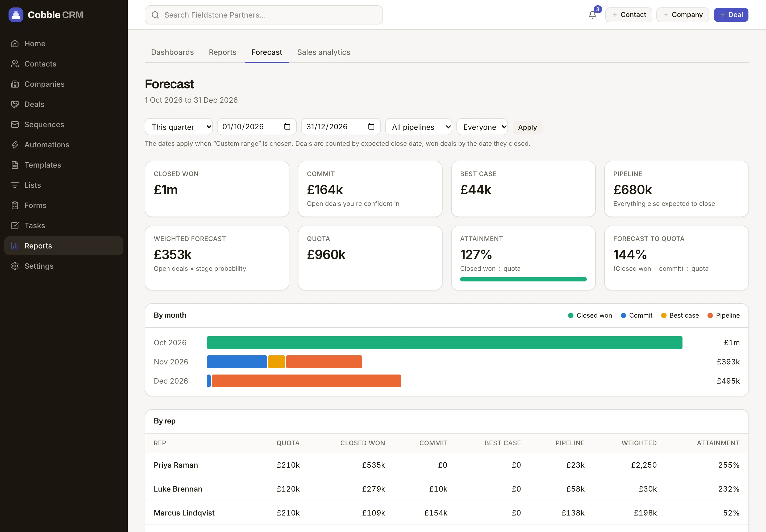
Task: Click Marcus Lindqvist row name
Action: (184, 513)
